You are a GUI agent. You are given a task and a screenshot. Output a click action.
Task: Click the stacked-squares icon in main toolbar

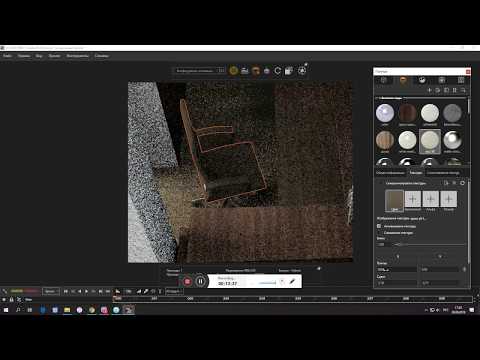coord(289,71)
